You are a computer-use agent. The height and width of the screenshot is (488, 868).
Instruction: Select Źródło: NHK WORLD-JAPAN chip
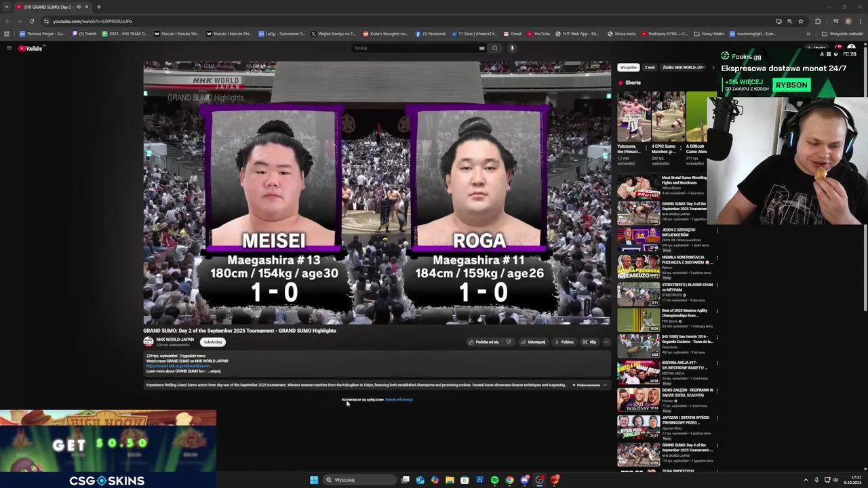point(684,68)
